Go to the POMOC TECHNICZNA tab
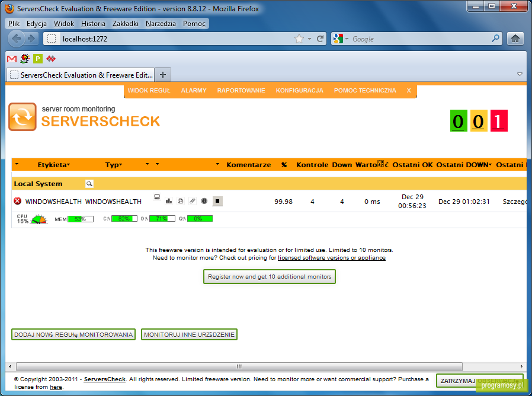The image size is (532, 396). click(365, 90)
